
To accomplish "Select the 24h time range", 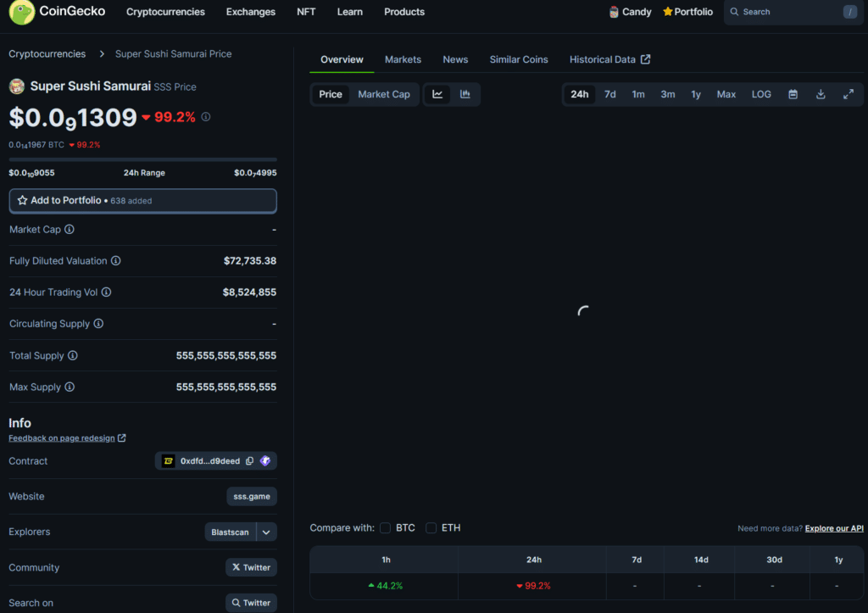I will [580, 94].
